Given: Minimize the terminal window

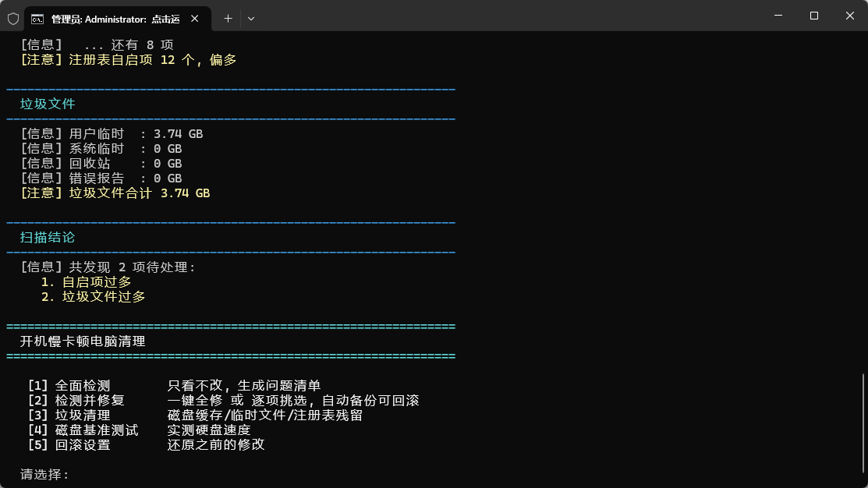Looking at the screenshot, I should 778,16.
